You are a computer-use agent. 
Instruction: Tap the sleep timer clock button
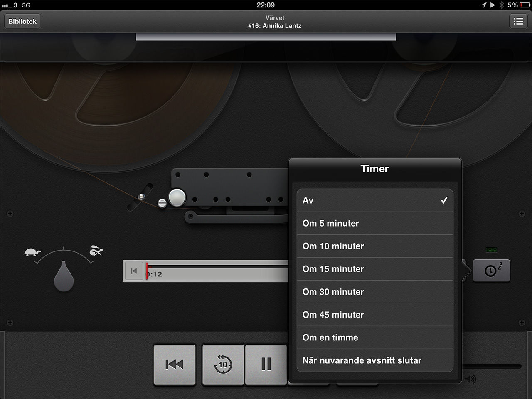pos(491,271)
